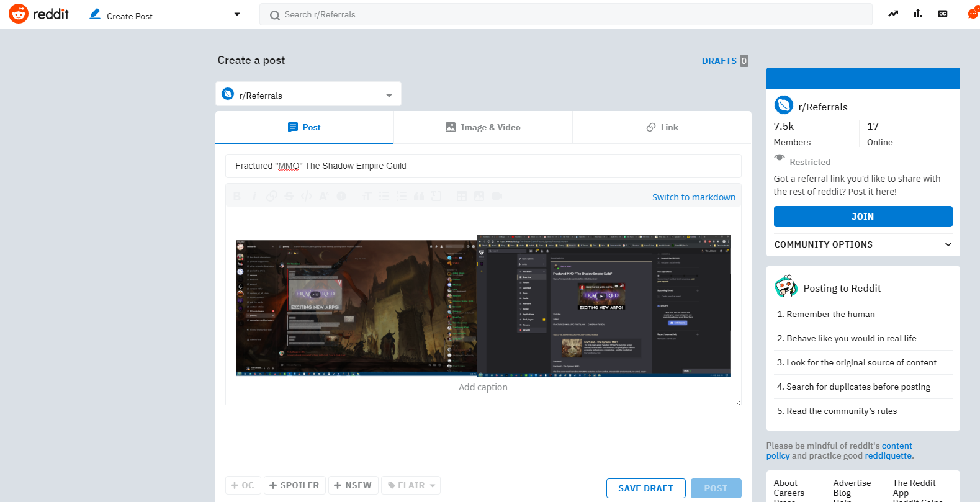This screenshot has height=502, width=980.
Task: Click rule 'Look for the original source of content'
Action: point(861,362)
